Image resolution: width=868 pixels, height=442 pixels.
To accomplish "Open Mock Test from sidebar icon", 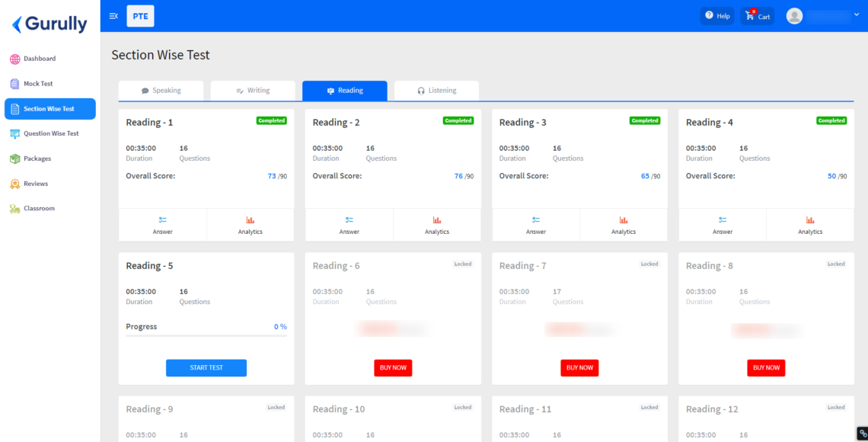I will pos(15,84).
